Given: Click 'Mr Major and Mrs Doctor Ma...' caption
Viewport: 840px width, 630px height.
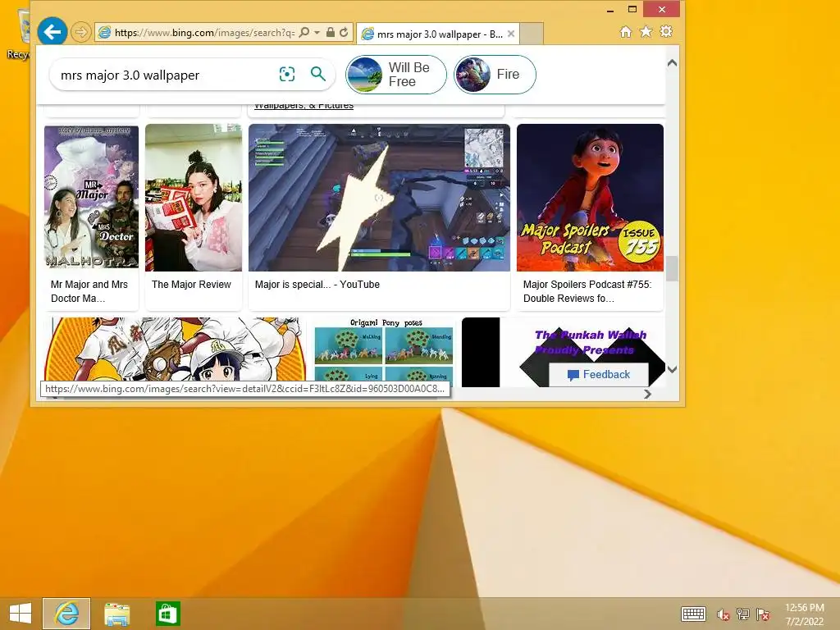Looking at the screenshot, I should point(89,291).
